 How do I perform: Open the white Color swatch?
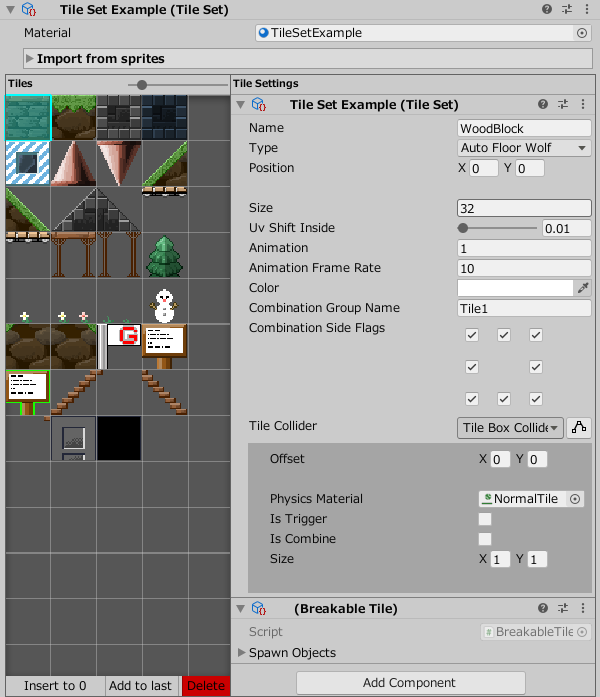click(516, 288)
